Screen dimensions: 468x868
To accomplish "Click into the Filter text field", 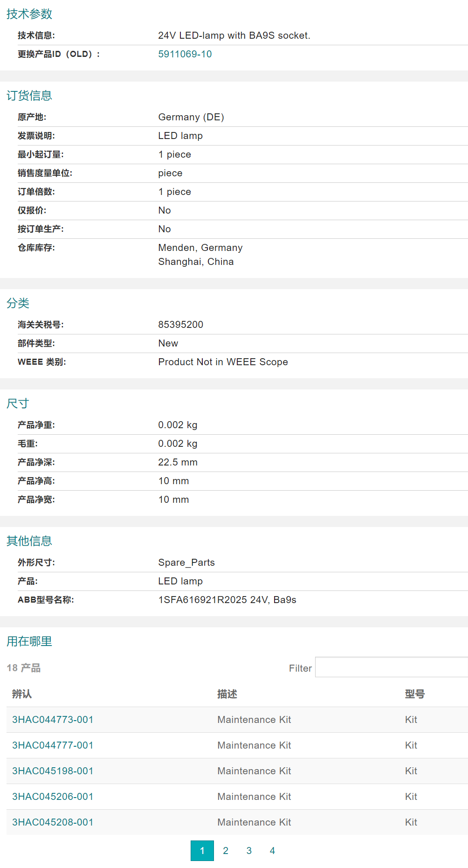I will [391, 667].
